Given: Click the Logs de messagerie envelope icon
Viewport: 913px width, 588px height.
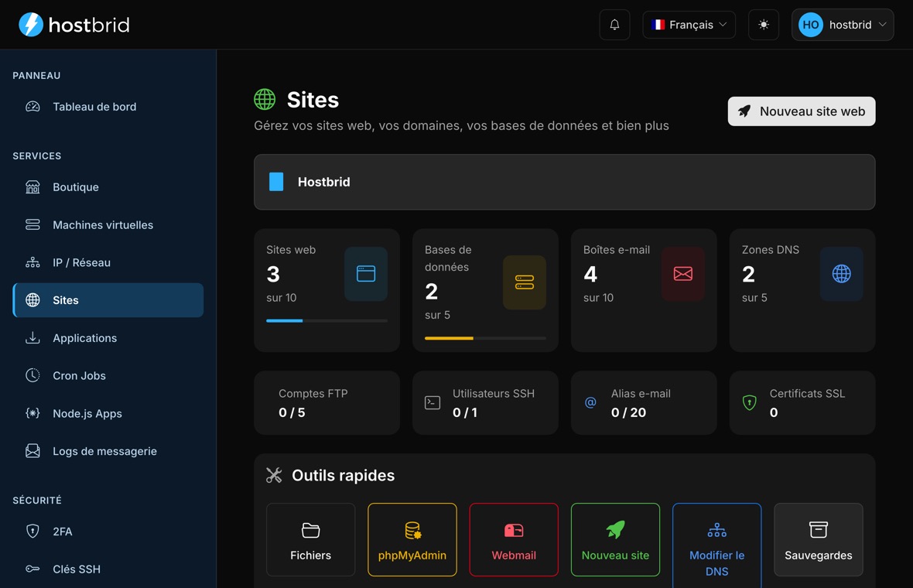Looking at the screenshot, I should tap(32, 451).
